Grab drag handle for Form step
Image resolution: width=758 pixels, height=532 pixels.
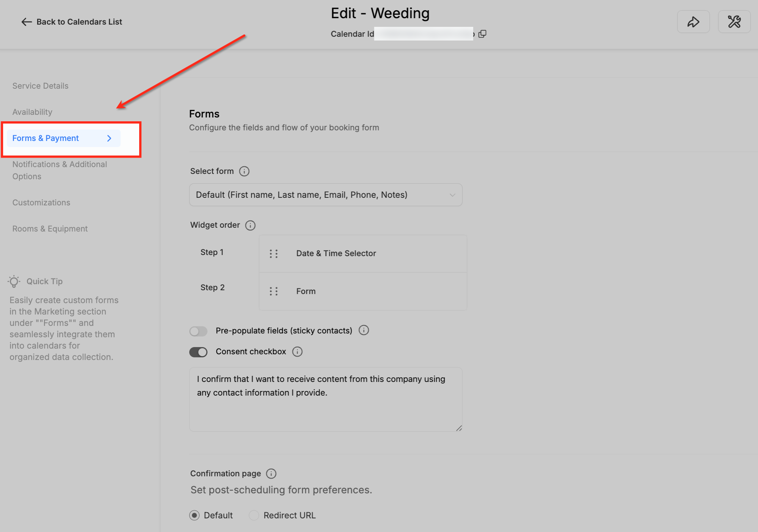(x=273, y=291)
